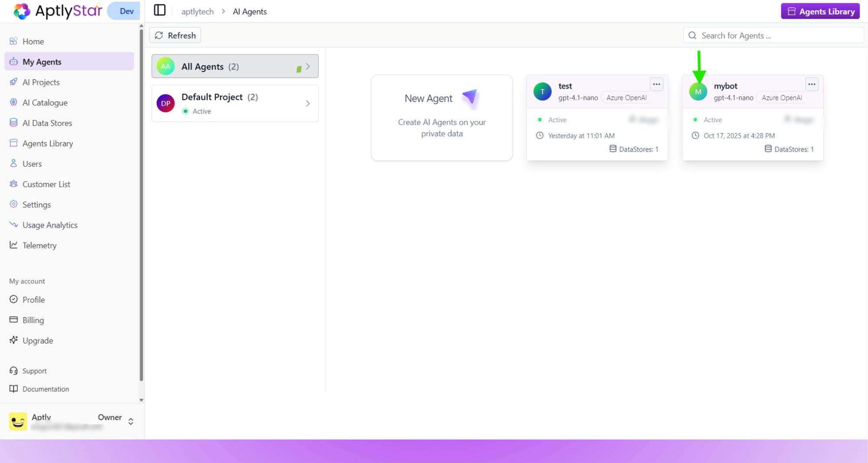Click the Agents Library purple button

click(x=820, y=11)
